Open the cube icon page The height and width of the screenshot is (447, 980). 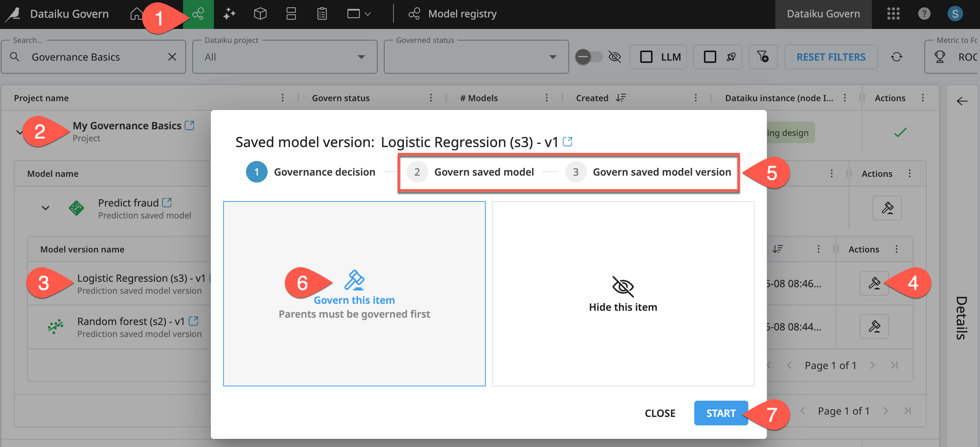(260, 14)
